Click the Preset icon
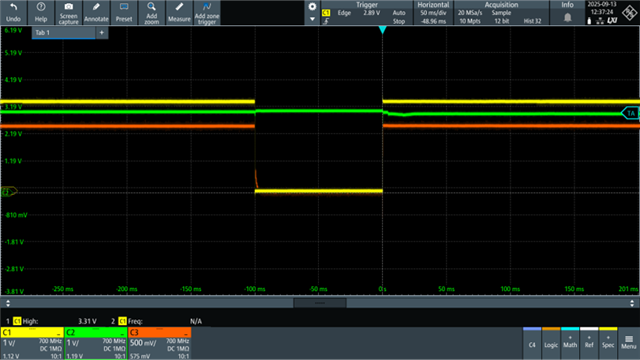This screenshot has width=640, height=360. (x=124, y=12)
